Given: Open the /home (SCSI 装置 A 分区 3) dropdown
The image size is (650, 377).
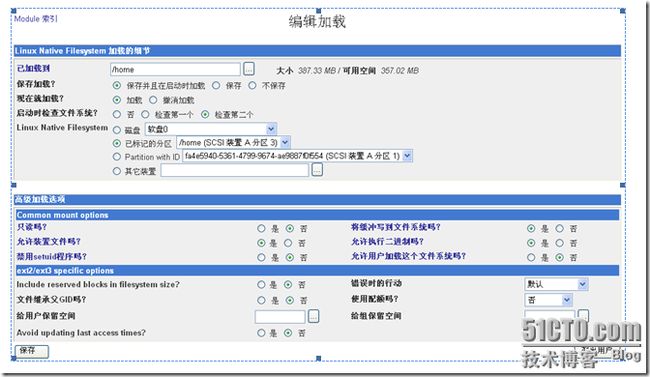Looking at the screenshot, I should 233,143.
